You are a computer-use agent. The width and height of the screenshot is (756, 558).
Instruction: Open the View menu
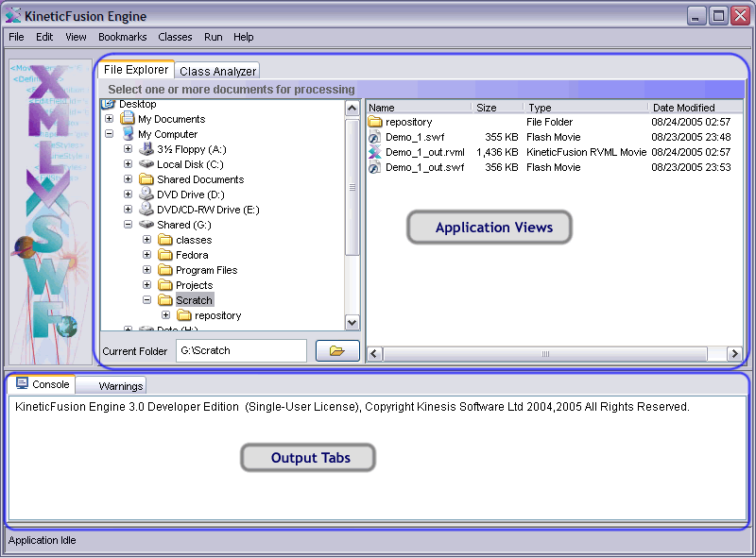[76, 37]
